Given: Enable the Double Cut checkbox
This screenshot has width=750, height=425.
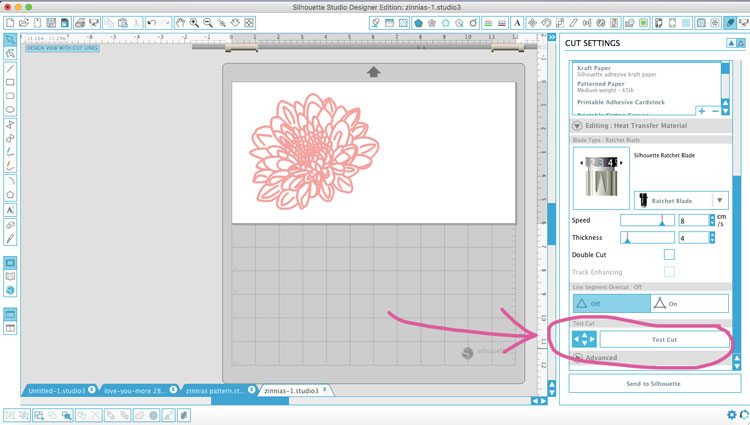Looking at the screenshot, I should click(x=669, y=254).
